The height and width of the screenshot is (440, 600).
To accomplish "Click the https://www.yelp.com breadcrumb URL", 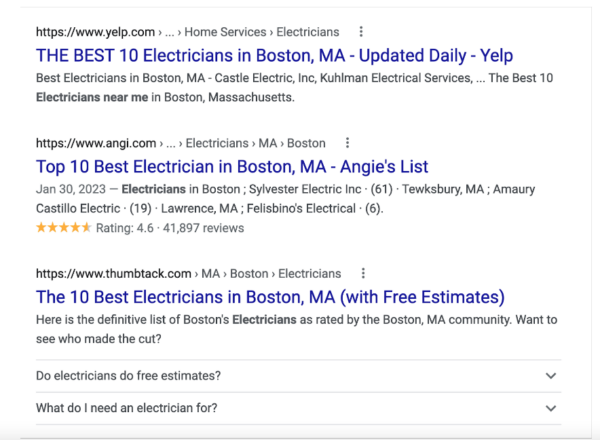I will click(x=95, y=32).
